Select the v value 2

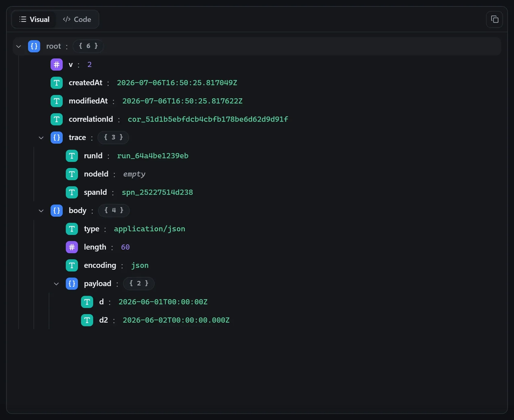pyautogui.click(x=90, y=65)
